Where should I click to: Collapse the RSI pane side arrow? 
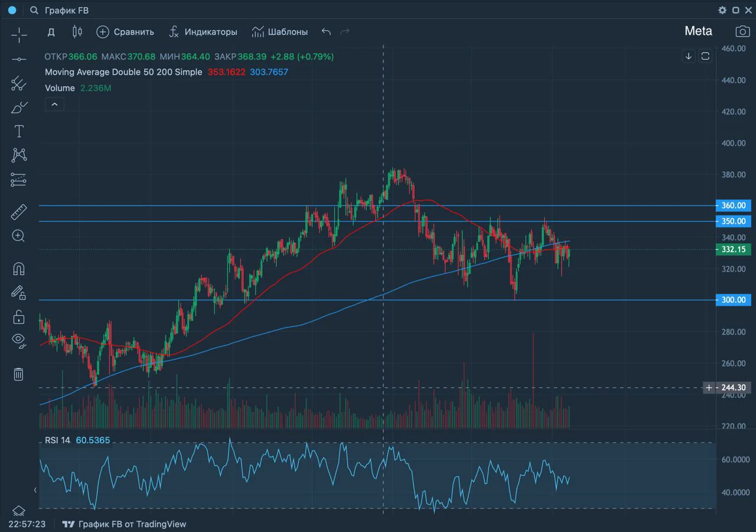pos(35,490)
